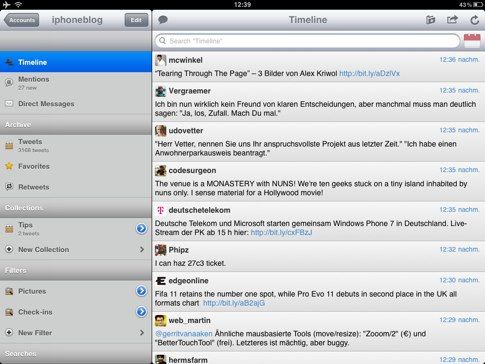The width and height of the screenshot is (485, 364).
Task: Click the Mentions @ icon in sidebar
Action: pos(9,82)
